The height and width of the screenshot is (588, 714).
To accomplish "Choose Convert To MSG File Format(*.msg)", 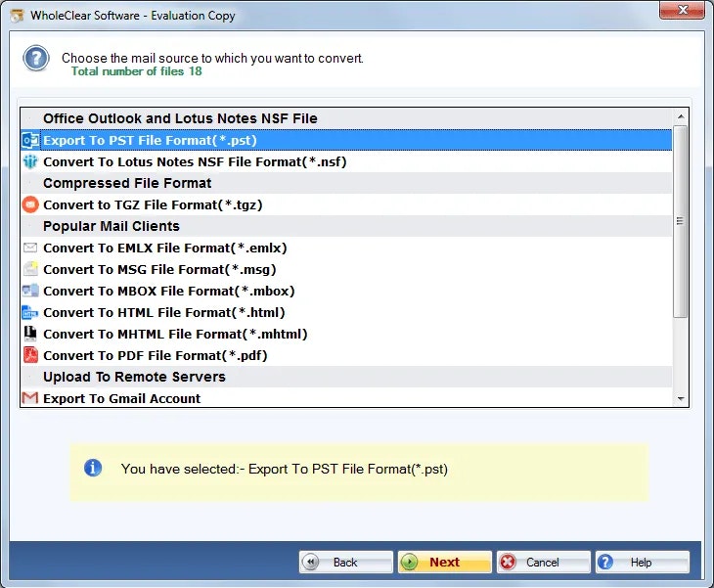I will 346,269.
